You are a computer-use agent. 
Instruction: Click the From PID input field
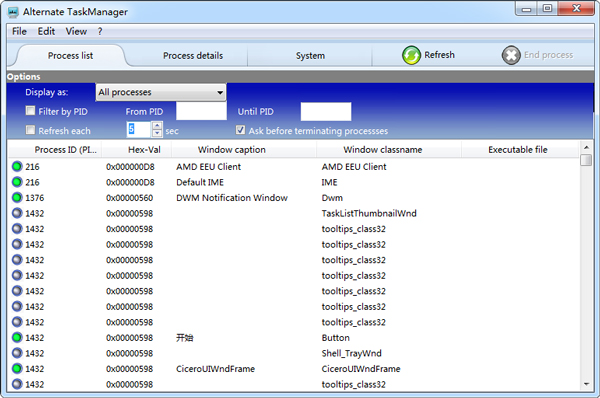coord(201,111)
